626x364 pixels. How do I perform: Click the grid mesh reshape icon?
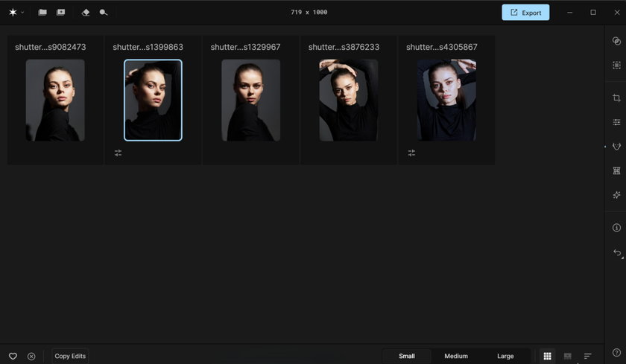coord(616,170)
